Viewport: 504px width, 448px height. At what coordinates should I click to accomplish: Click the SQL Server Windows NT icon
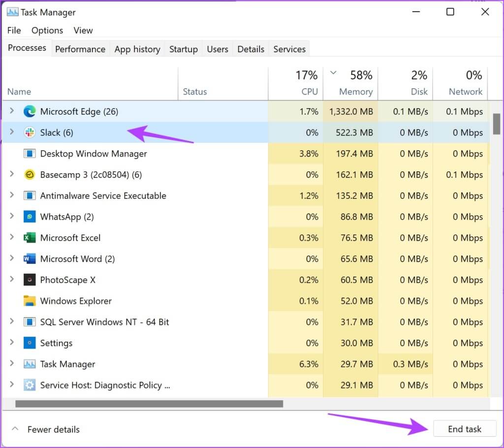(x=30, y=321)
